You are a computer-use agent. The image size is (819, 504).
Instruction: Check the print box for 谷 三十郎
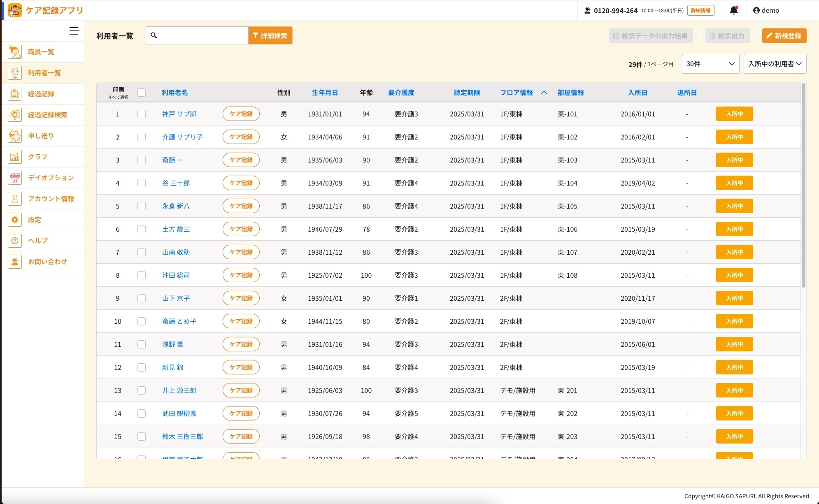point(142,183)
